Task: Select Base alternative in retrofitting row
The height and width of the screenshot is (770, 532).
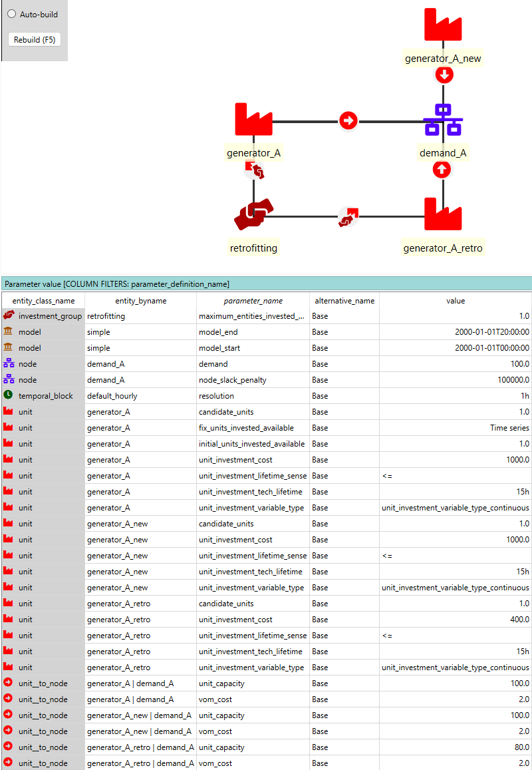Action: (x=344, y=316)
